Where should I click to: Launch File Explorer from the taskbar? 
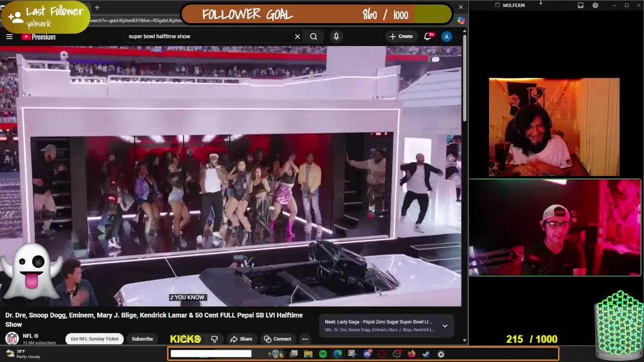click(308, 354)
